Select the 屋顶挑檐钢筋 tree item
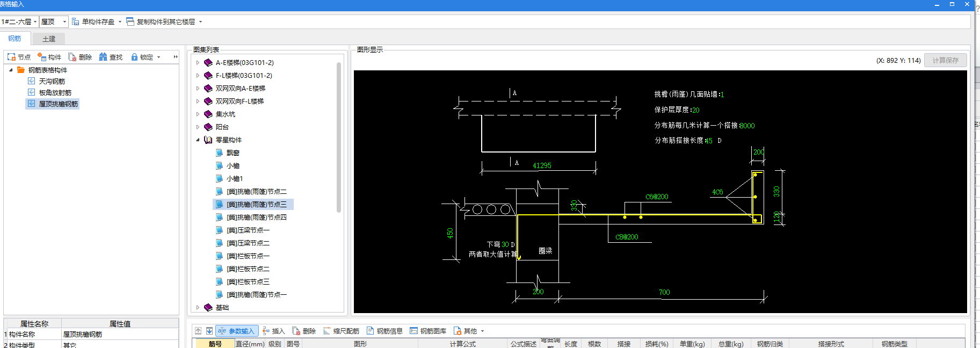This screenshot has height=348, width=980. pos(58,104)
